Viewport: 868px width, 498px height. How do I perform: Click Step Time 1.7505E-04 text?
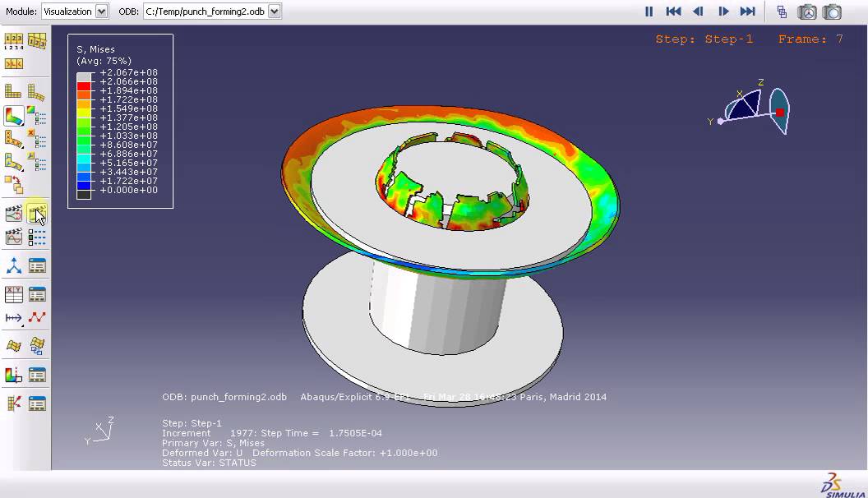pyautogui.click(x=321, y=433)
